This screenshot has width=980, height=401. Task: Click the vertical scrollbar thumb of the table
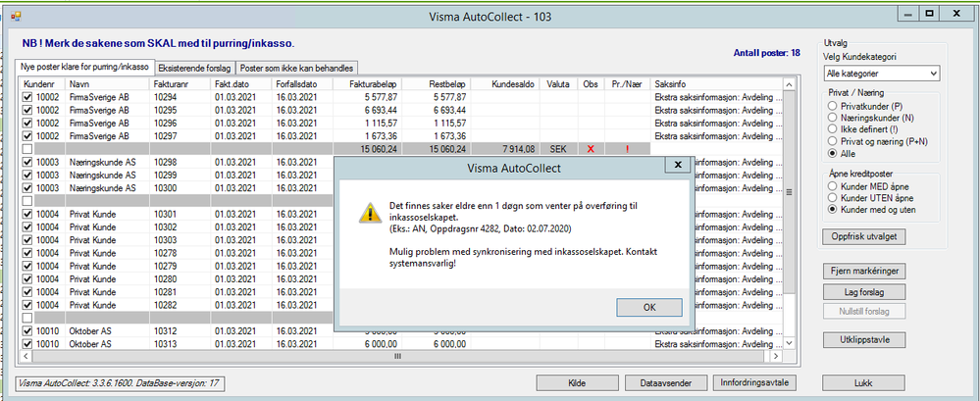789,192
